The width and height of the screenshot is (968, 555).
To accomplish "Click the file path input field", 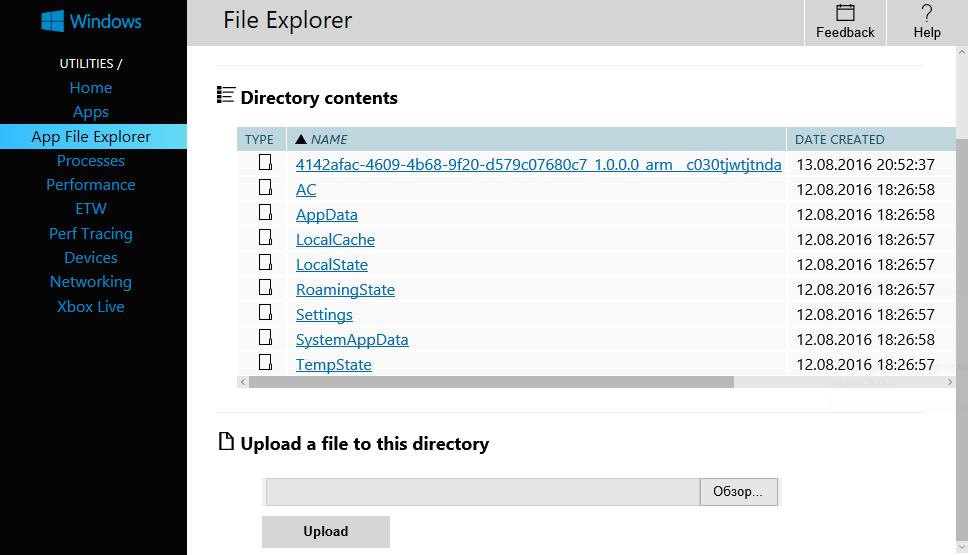I will pos(482,492).
